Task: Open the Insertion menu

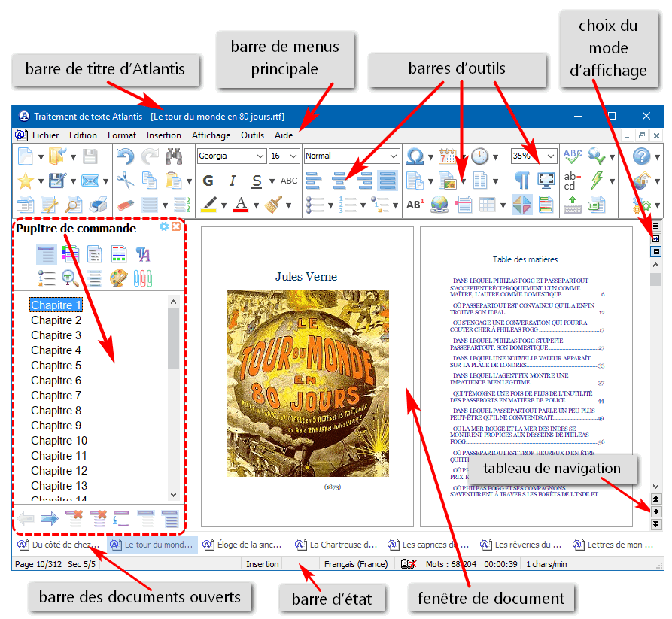Action: pyautogui.click(x=164, y=135)
